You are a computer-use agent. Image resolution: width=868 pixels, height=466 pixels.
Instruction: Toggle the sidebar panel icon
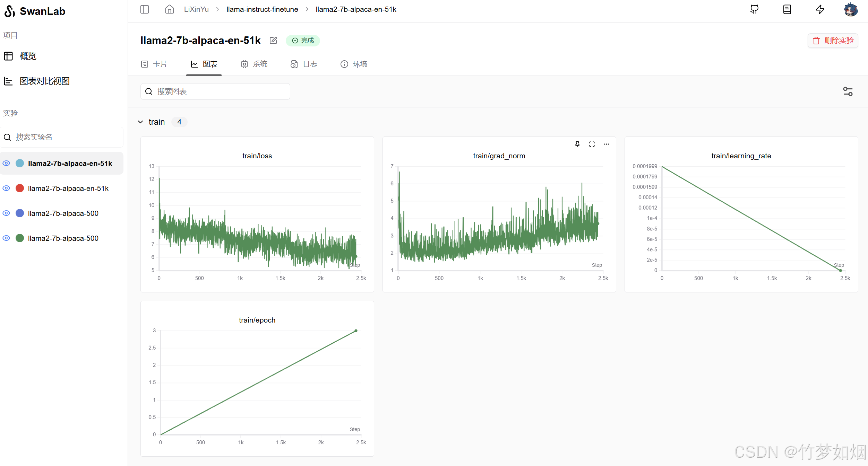click(x=145, y=9)
